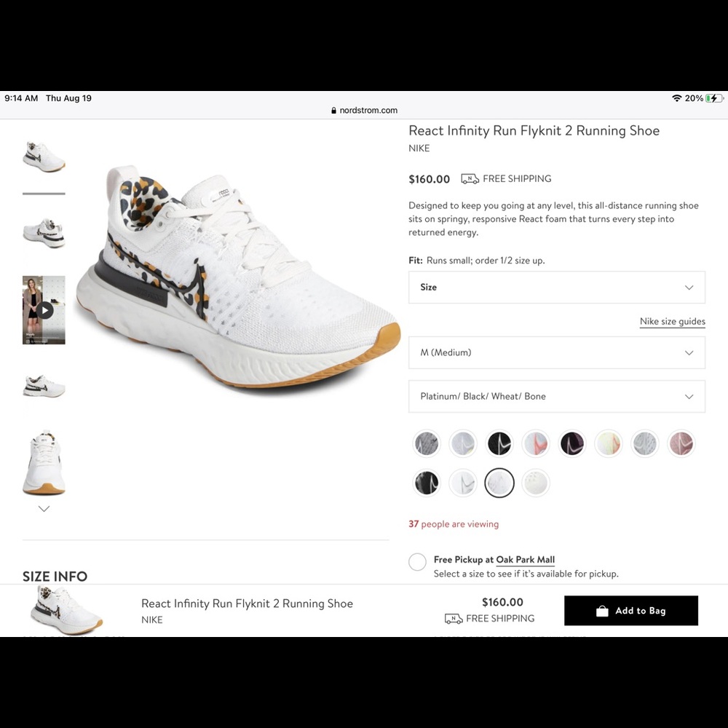
Task: Open the M (Medium) width dropdown
Action: coord(556,352)
